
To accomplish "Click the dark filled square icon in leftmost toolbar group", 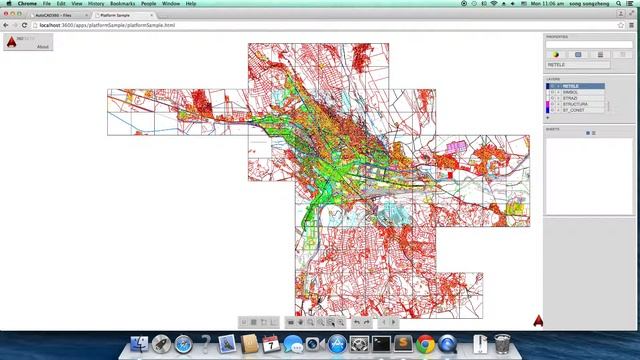I will (x=253, y=322).
